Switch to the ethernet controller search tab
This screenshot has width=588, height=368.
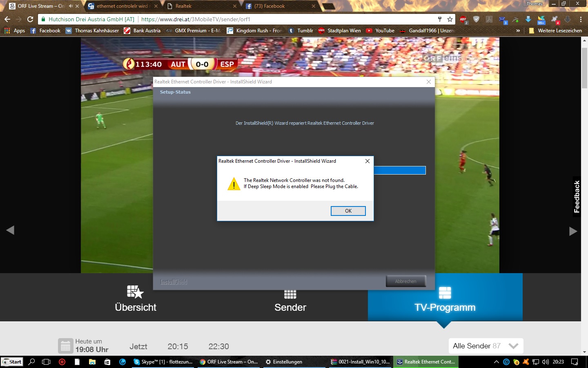pos(122,6)
